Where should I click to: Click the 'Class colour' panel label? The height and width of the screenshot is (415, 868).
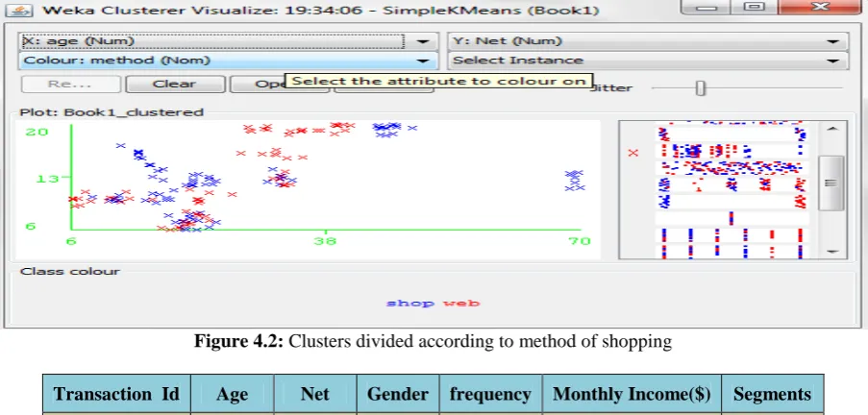70,271
